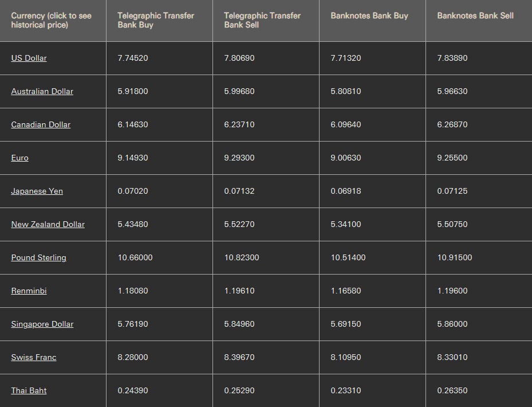Open the Japanese Yen link
The width and height of the screenshot is (532, 407).
(37, 191)
